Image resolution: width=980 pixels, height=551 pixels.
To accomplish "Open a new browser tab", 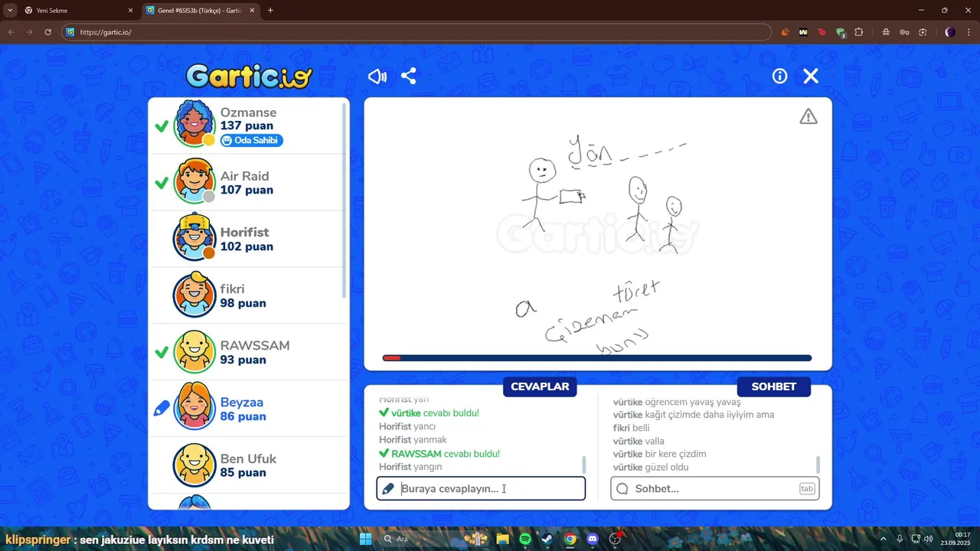I will coord(270,11).
